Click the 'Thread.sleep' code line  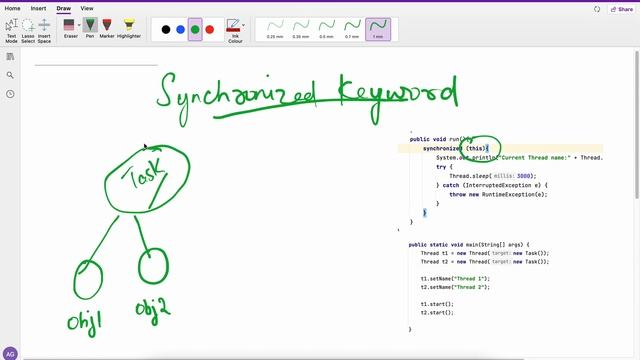click(492, 176)
